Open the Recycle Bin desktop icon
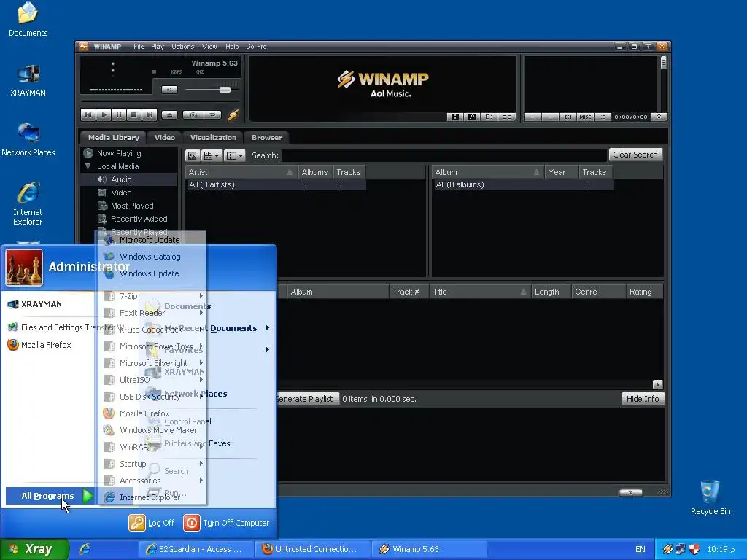Viewport: 747px width, 560px height. tap(711, 497)
